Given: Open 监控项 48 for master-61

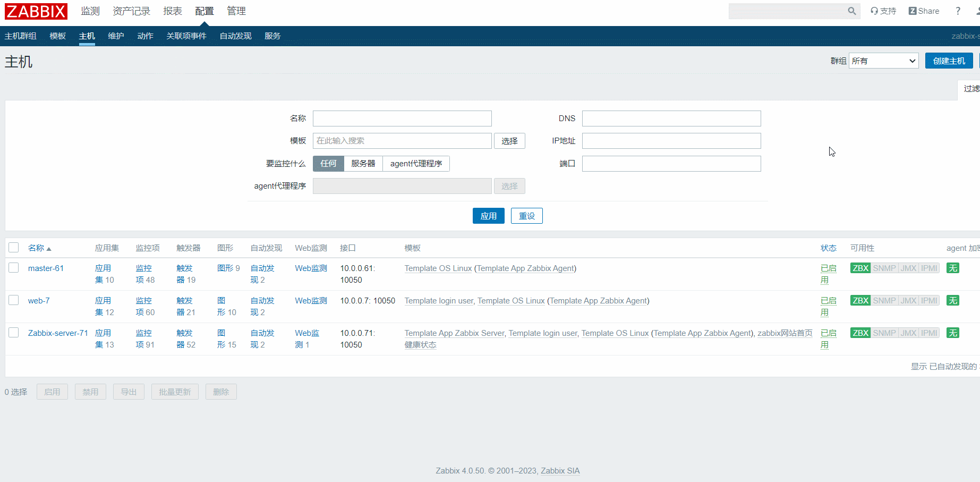Looking at the screenshot, I should pyautogui.click(x=145, y=274).
